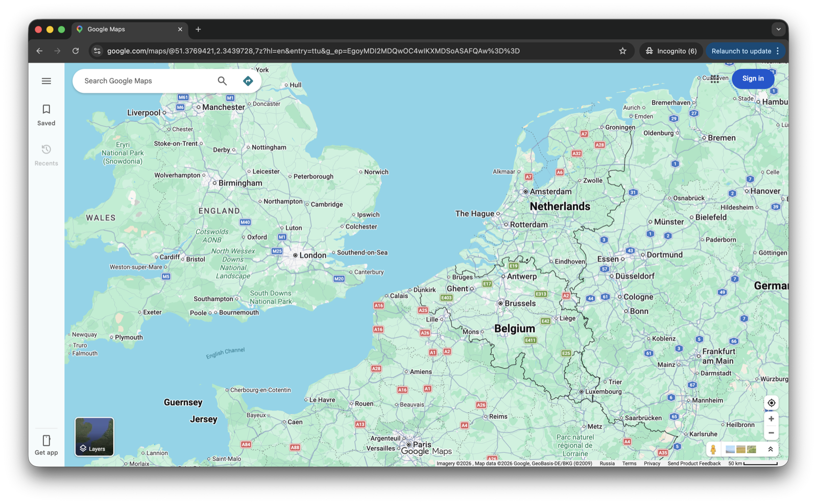Open the tab search dropdown arrow
817x504 pixels.
778,29
